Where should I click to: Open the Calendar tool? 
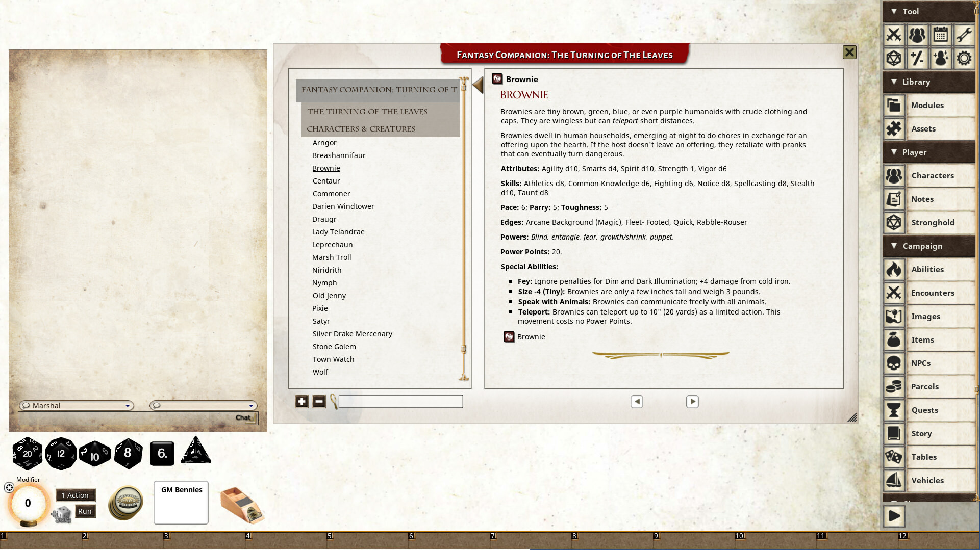click(x=941, y=35)
